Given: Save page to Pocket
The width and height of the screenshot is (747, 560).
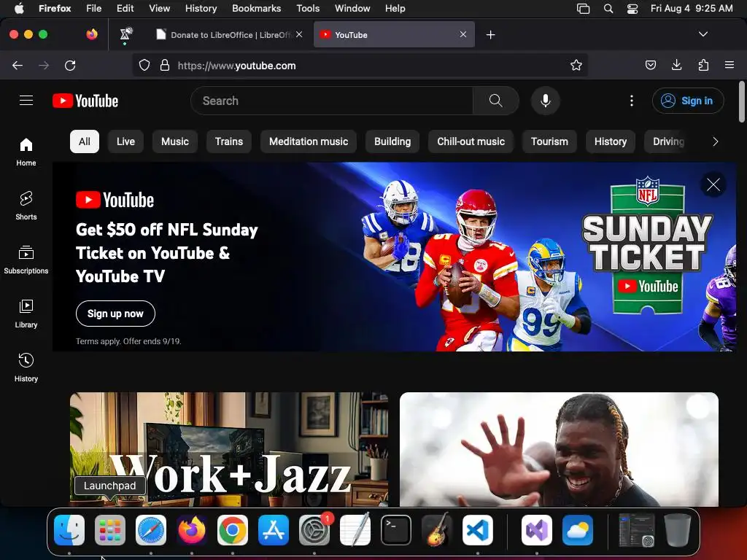Looking at the screenshot, I should (x=650, y=65).
